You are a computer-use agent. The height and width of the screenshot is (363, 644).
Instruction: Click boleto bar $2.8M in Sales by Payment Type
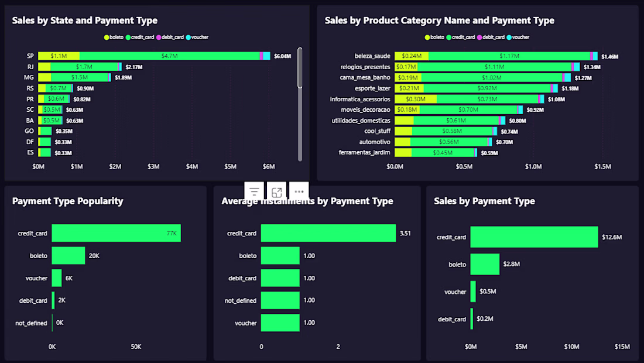(485, 264)
